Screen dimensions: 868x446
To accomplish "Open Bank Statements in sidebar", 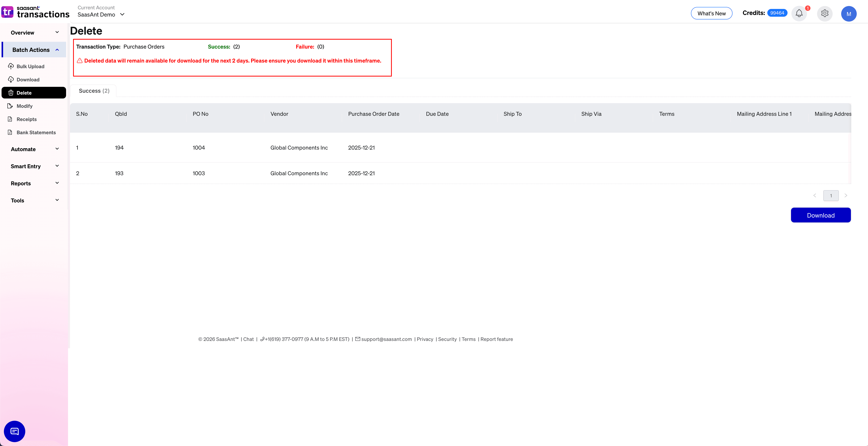I will (36, 132).
